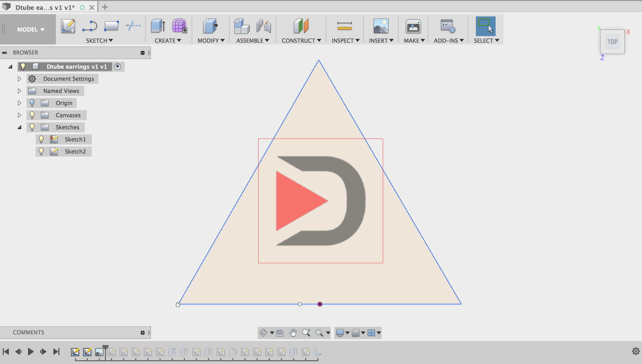The height and width of the screenshot is (364, 642).
Task: Select the Insert image icon
Action: 381,26
